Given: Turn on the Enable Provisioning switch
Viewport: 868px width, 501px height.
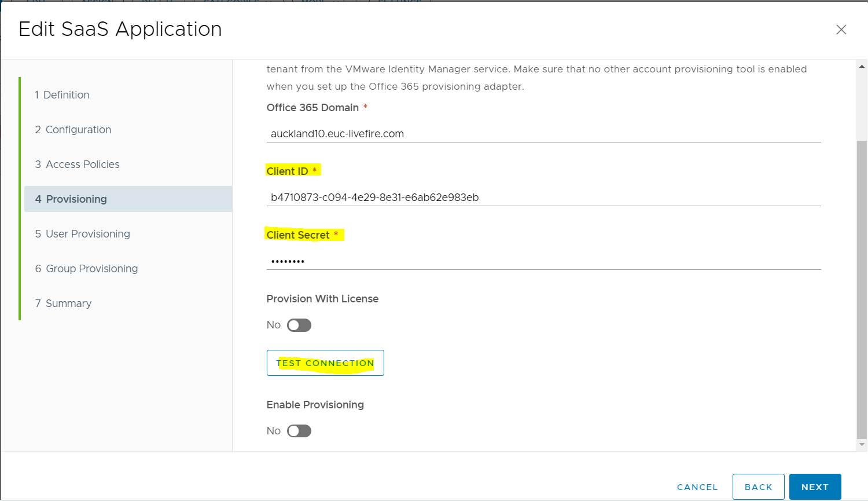Looking at the screenshot, I should (299, 431).
